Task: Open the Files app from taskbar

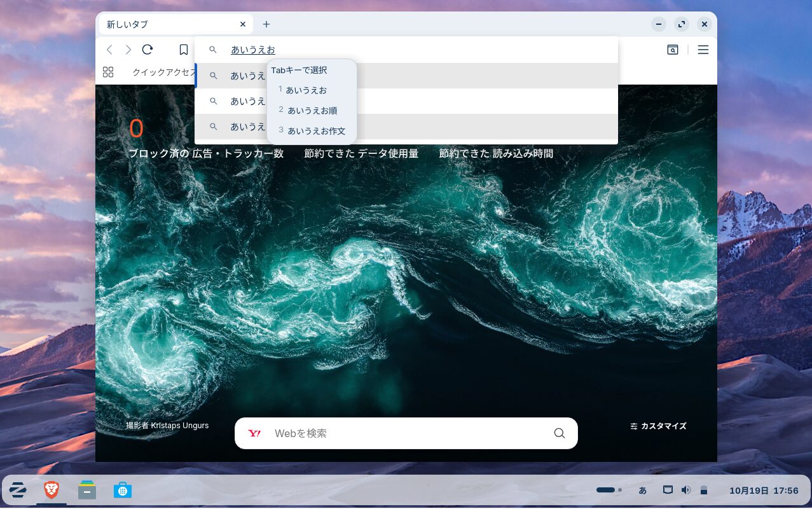Action: click(87, 490)
